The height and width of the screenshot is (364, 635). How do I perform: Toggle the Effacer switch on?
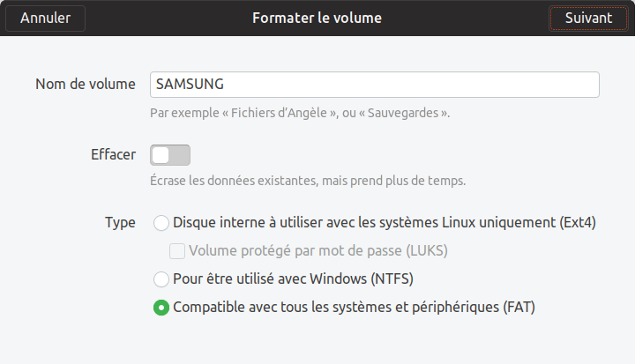[170, 155]
